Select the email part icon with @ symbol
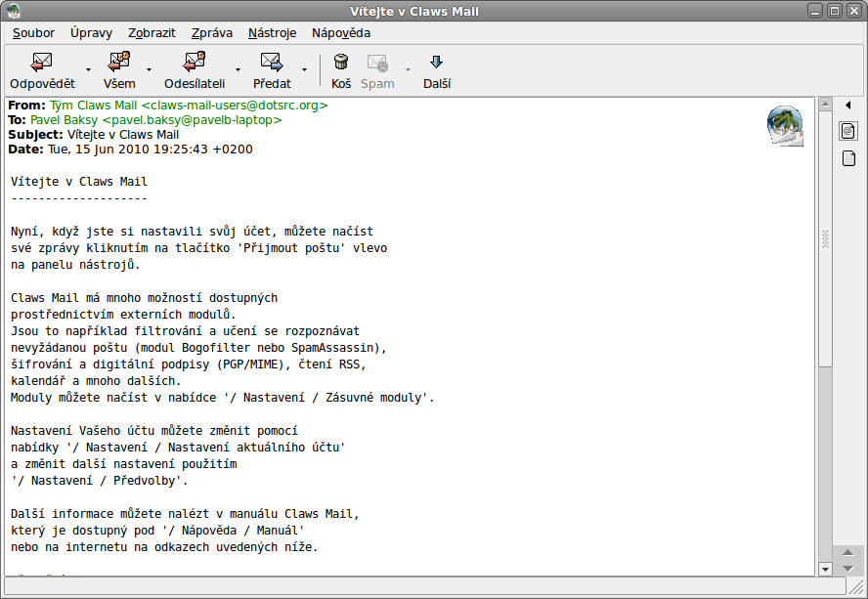 [848, 131]
